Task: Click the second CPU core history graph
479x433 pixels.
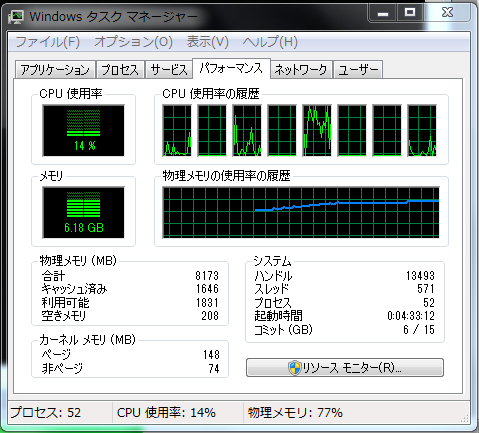Action: point(212,130)
